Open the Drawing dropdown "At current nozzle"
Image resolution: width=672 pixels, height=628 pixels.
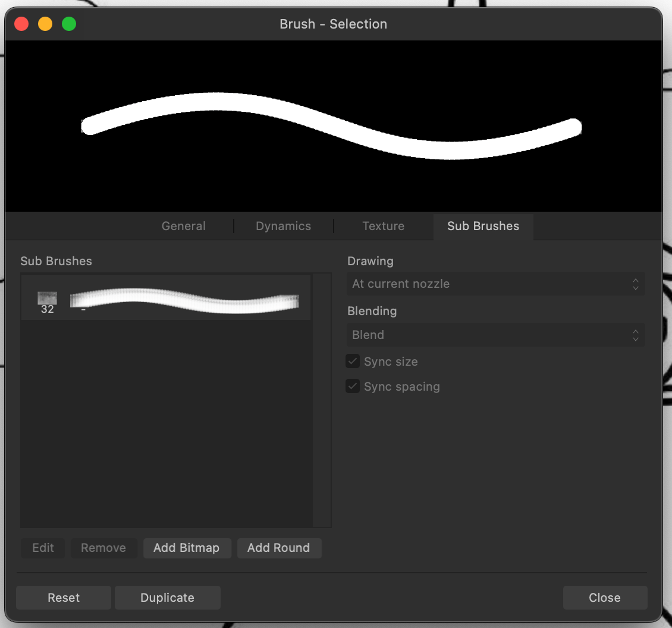(x=496, y=284)
